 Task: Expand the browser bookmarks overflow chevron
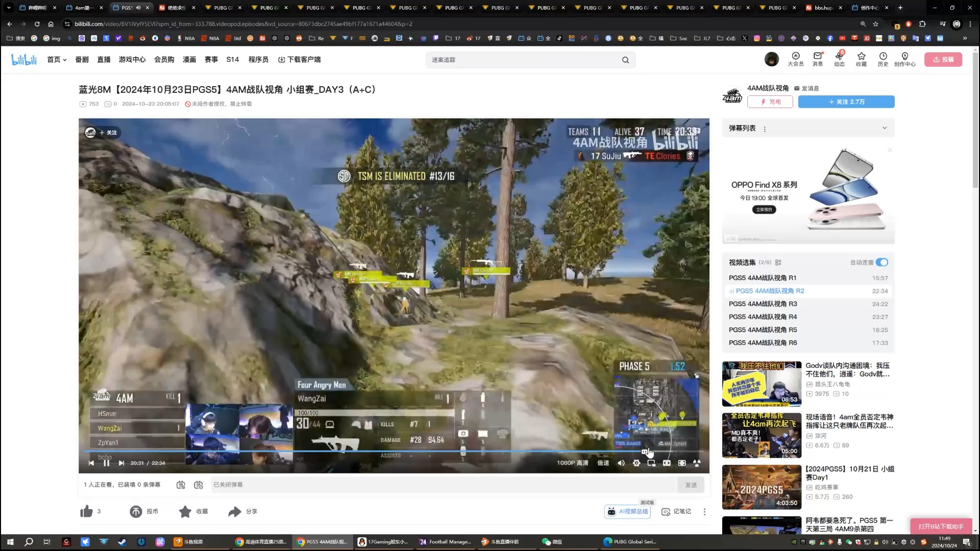click(964, 38)
